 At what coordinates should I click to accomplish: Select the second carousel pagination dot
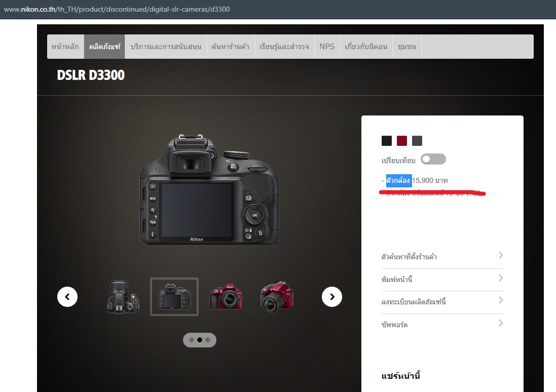tap(200, 340)
